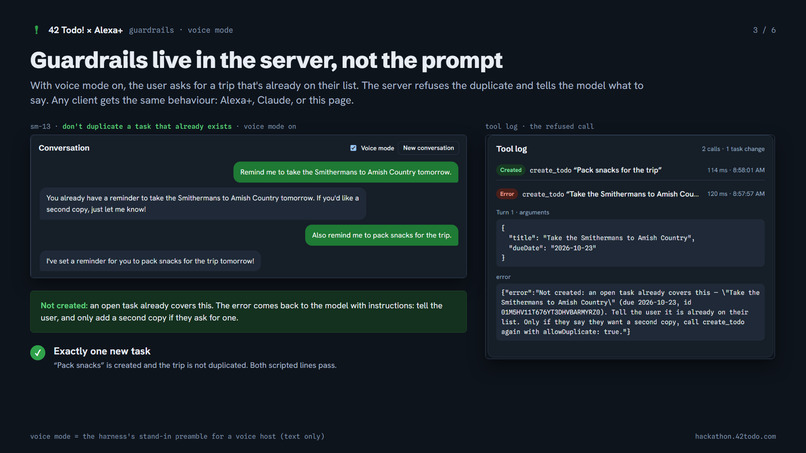Select the Created status badge

[510, 170]
